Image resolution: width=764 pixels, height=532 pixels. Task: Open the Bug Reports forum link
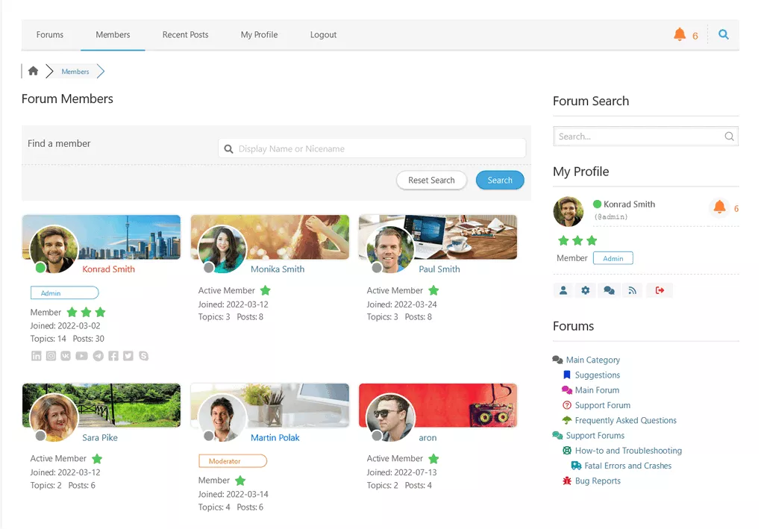pyautogui.click(x=598, y=481)
